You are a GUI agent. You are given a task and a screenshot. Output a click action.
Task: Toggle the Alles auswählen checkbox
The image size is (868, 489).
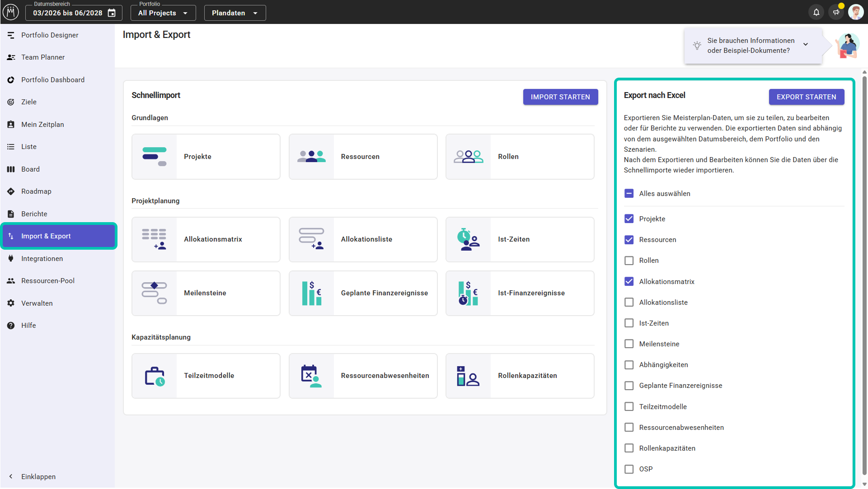pyautogui.click(x=629, y=194)
